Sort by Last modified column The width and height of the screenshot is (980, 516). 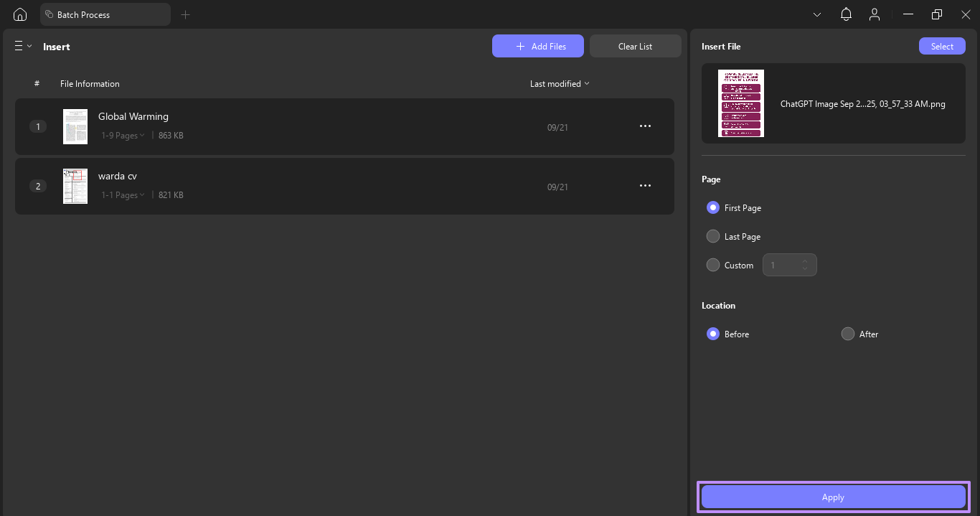(560, 84)
